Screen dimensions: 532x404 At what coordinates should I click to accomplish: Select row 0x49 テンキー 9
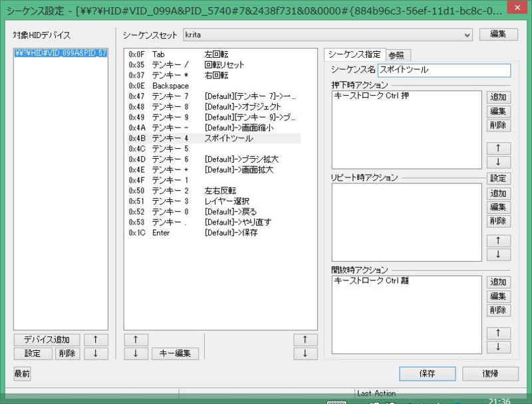(213, 117)
